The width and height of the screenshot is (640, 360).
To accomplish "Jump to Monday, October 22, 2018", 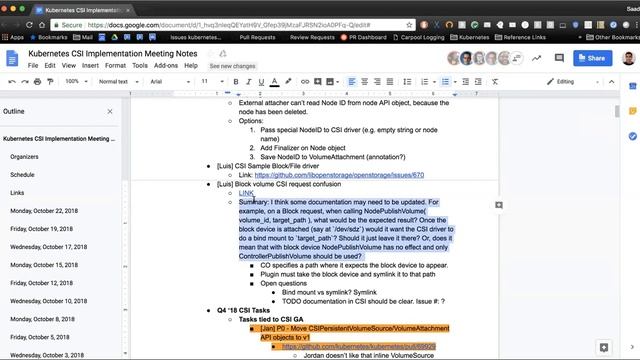I will [44, 211].
